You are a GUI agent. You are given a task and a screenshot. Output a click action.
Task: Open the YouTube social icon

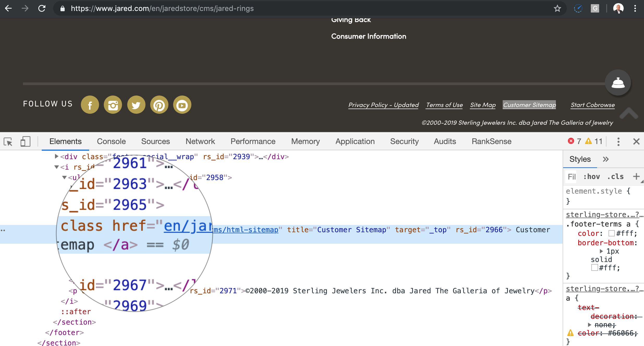pyautogui.click(x=182, y=105)
